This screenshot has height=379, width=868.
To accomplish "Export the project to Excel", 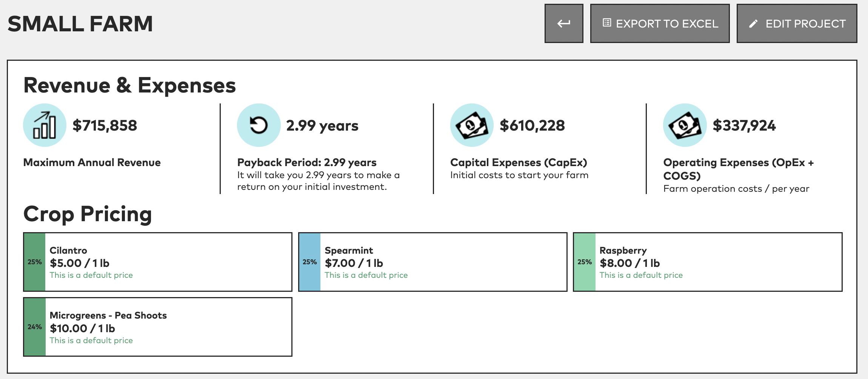I will [660, 23].
